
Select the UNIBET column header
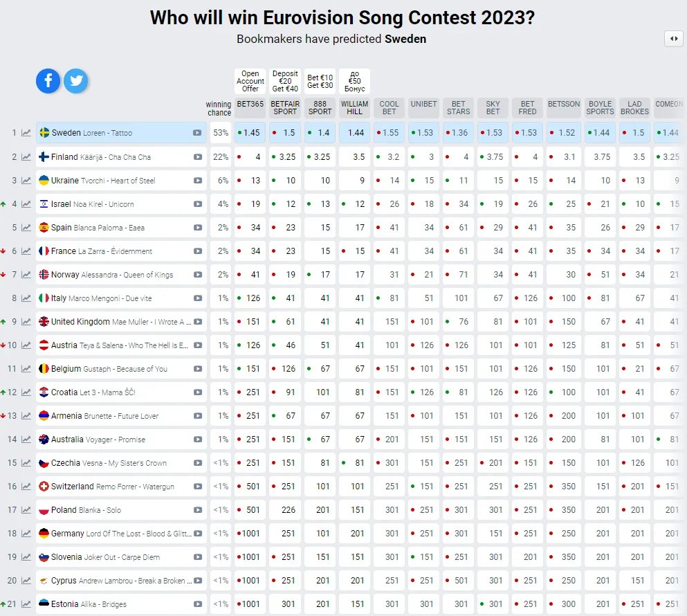(x=423, y=105)
